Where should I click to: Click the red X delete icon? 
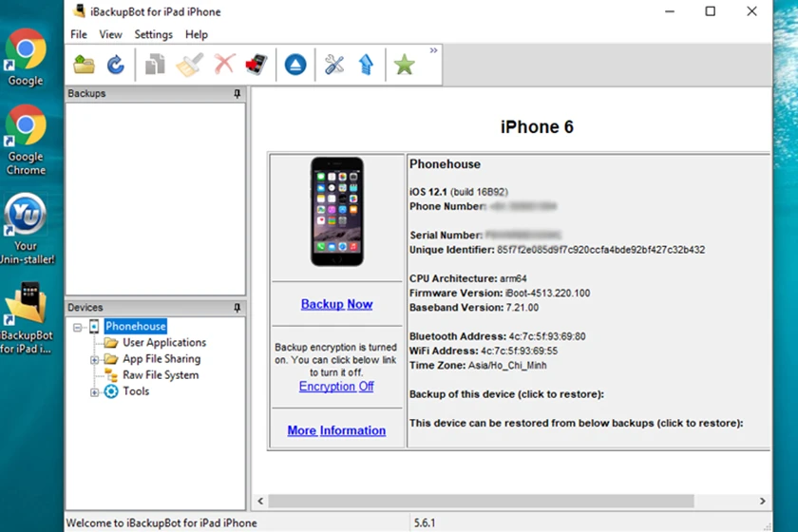click(x=224, y=65)
